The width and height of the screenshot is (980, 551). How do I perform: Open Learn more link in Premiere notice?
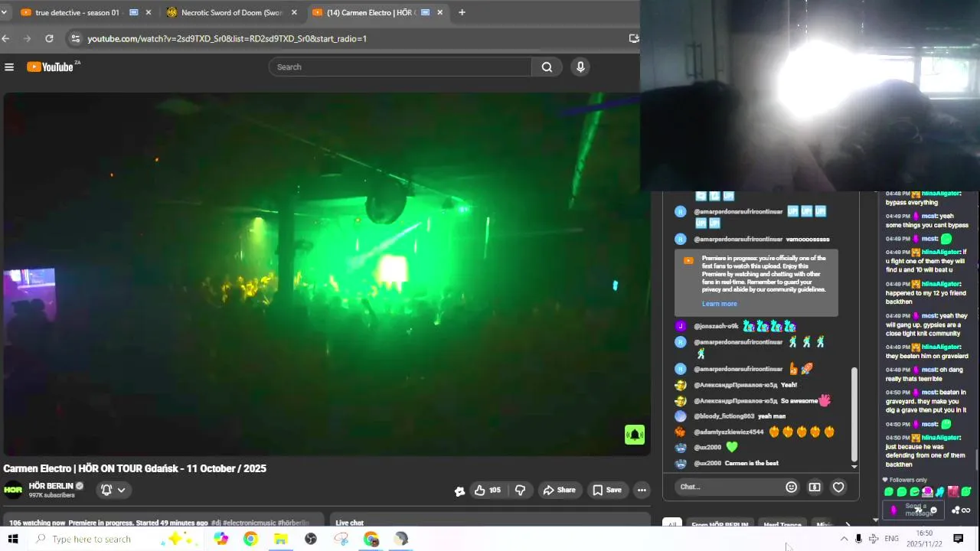point(719,304)
